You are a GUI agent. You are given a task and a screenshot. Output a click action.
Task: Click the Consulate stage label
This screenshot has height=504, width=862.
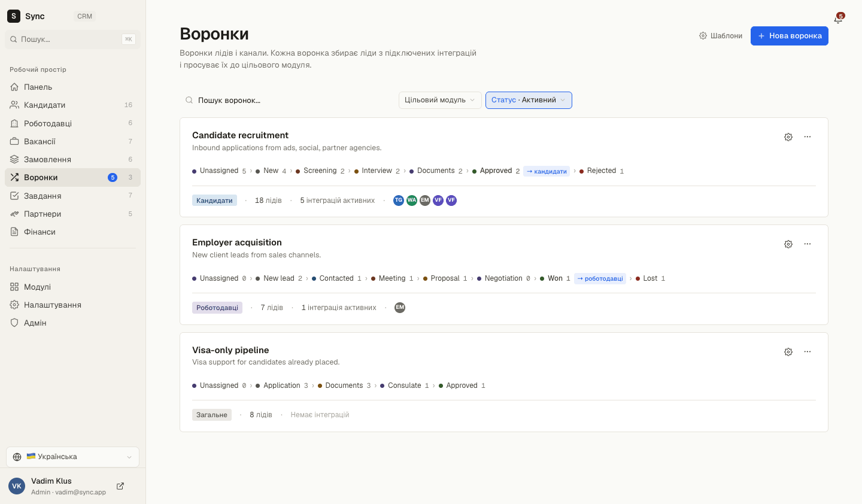[x=405, y=385]
